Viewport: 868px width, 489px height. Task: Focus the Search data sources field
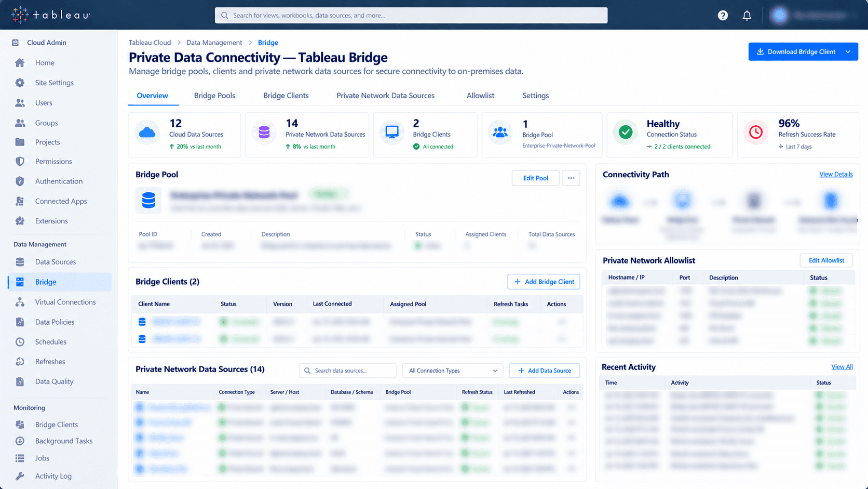(x=347, y=371)
